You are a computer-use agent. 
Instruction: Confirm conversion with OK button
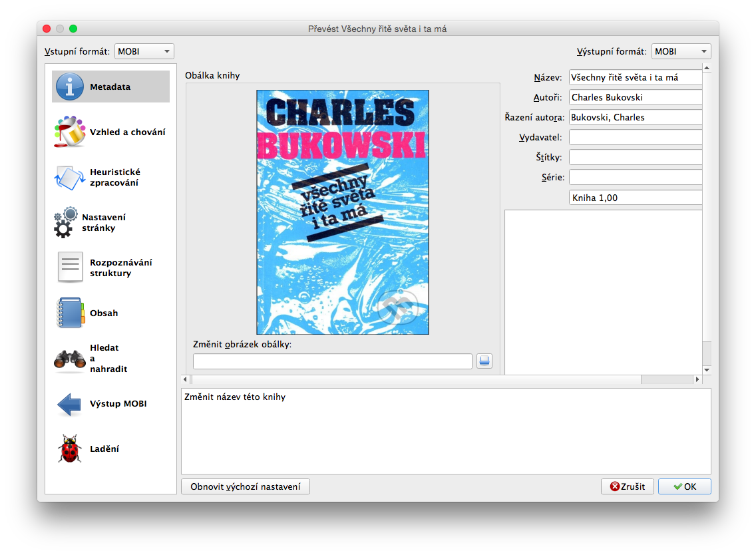point(684,486)
